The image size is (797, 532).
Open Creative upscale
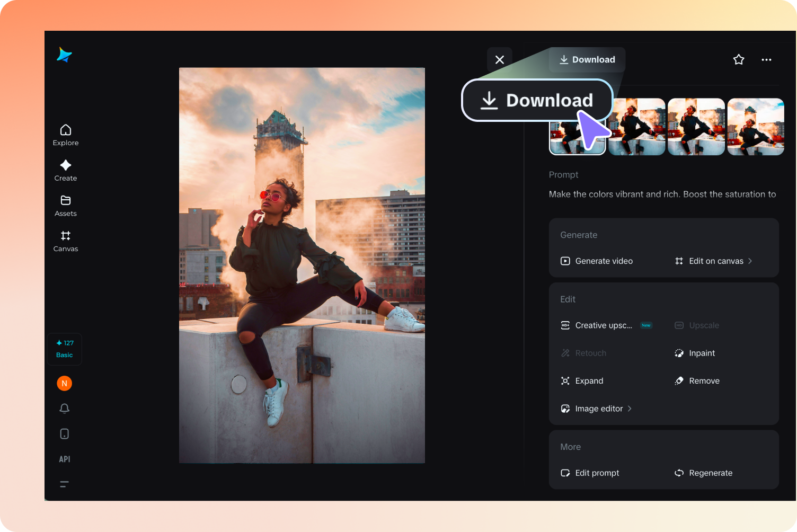(604, 325)
